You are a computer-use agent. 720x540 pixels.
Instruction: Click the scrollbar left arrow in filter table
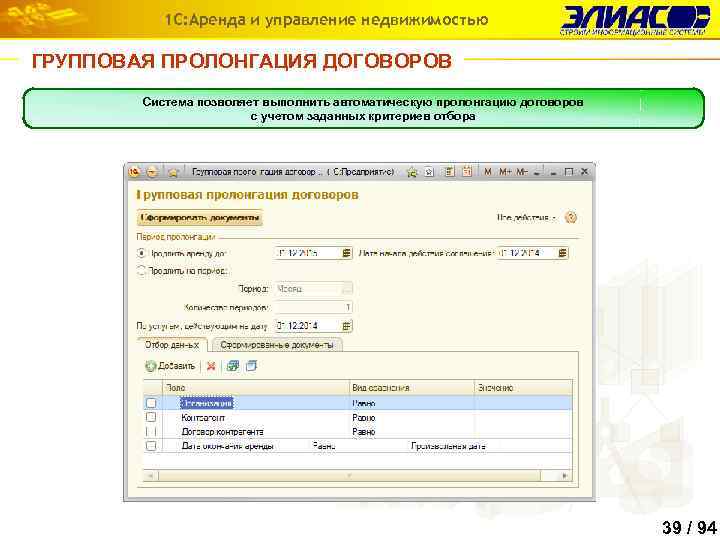pos(150,476)
